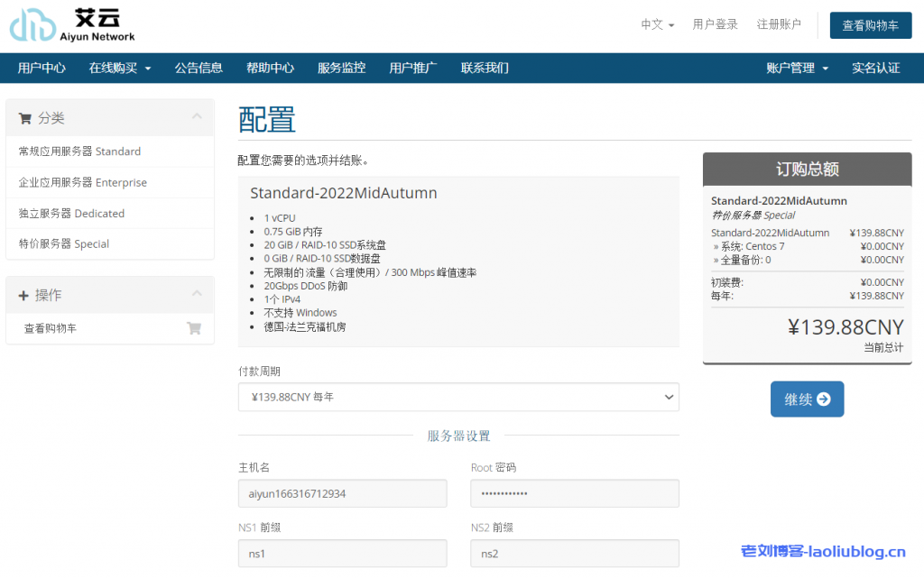Screen dimensions: 924x578
Task: Click the cart icon in the 分类 panel header
Action: point(25,117)
